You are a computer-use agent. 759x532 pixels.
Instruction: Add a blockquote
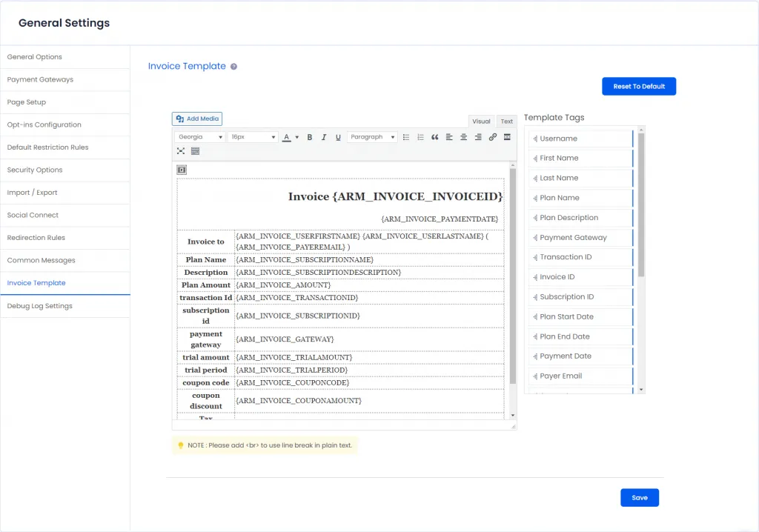434,137
